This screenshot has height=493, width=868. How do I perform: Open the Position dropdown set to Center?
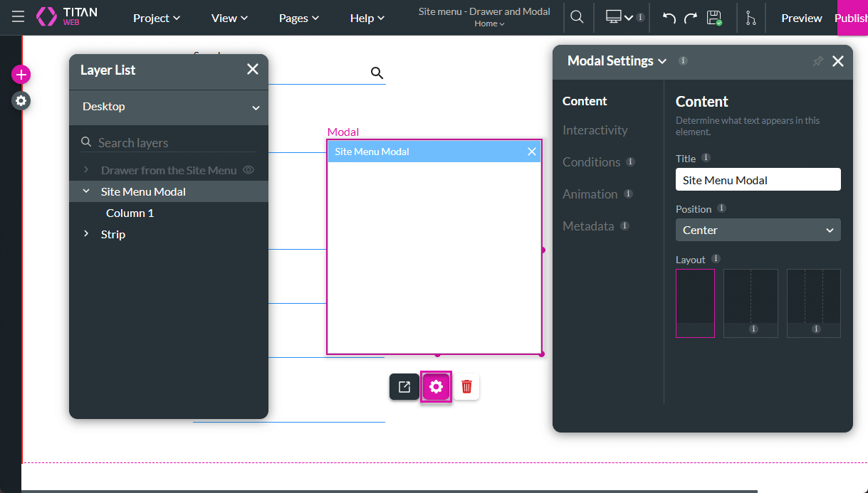click(x=758, y=230)
